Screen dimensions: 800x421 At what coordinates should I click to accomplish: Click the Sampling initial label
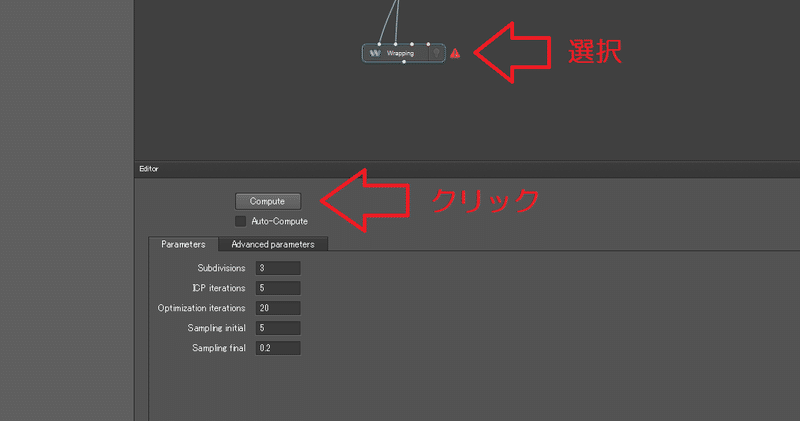tap(216, 328)
